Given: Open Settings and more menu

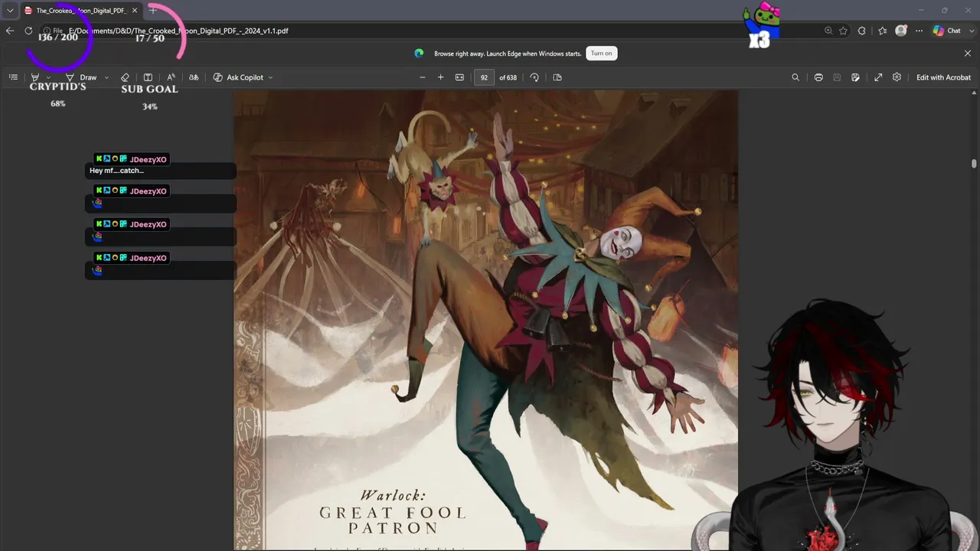Looking at the screenshot, I should pyautogui.click(x=920, y=31).
